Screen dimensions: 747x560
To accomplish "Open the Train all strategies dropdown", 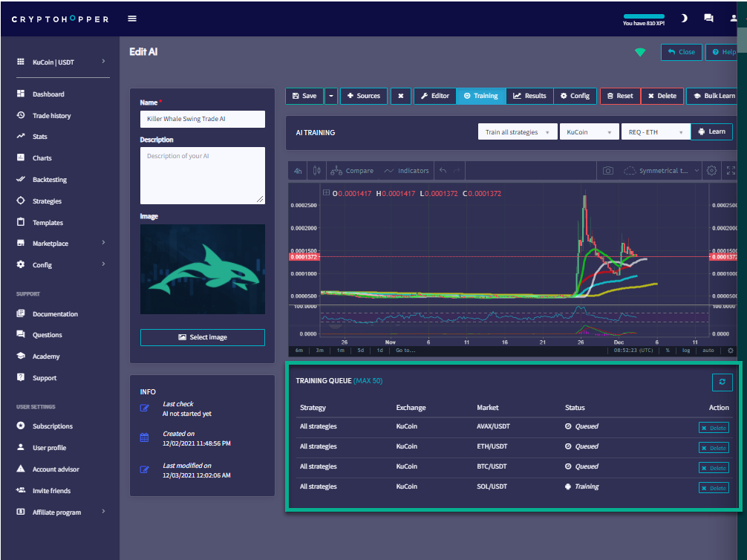I will pyautogui.click(x=517, y=132).
